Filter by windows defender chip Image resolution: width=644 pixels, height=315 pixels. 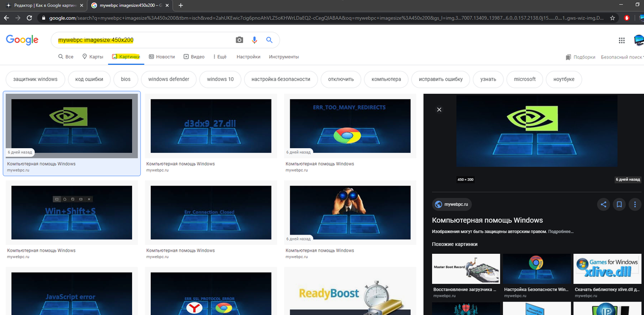pos(169,79)
